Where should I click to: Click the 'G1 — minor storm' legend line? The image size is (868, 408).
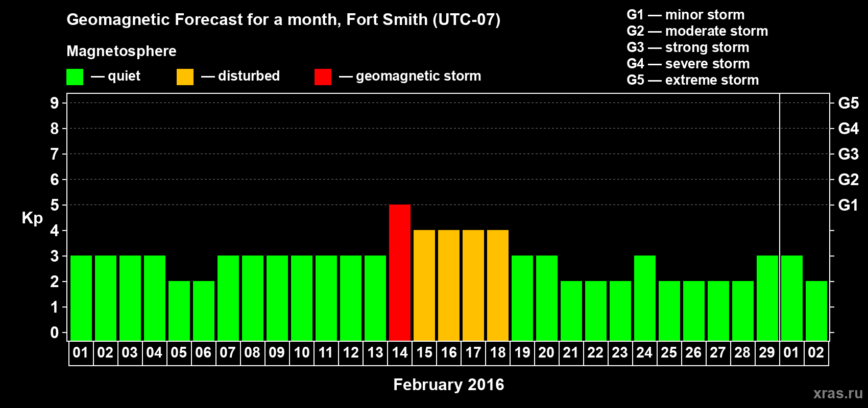click(x=686, y=15)
